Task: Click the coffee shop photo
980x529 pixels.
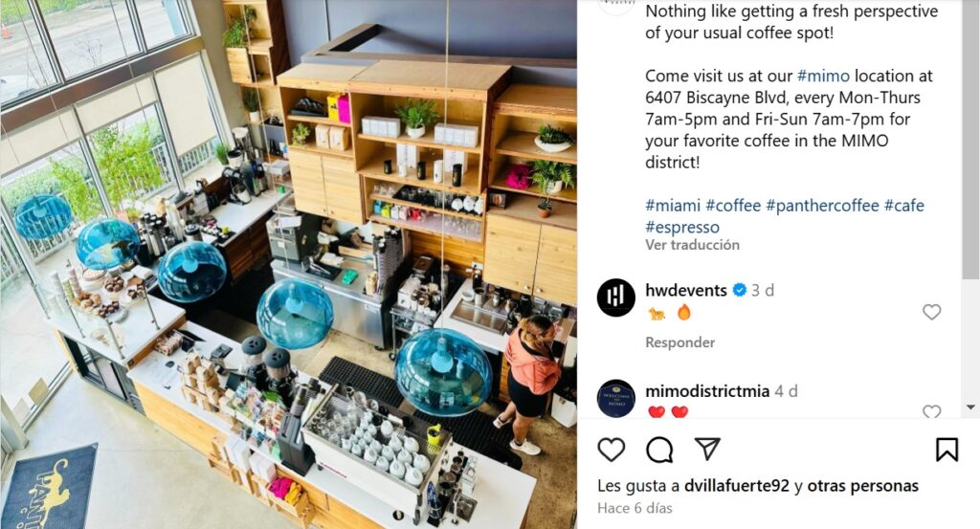Action: [x=288, y=265]
